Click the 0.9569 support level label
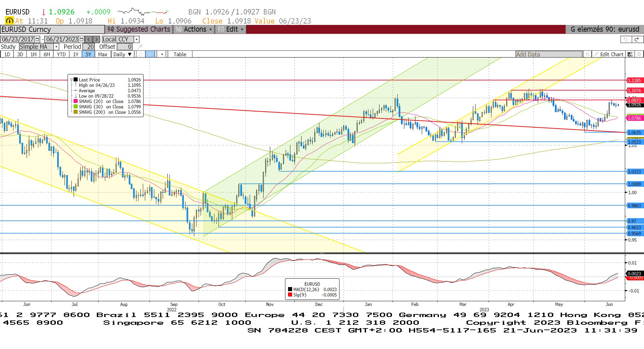The image size is (644, 349). [635, 234]
